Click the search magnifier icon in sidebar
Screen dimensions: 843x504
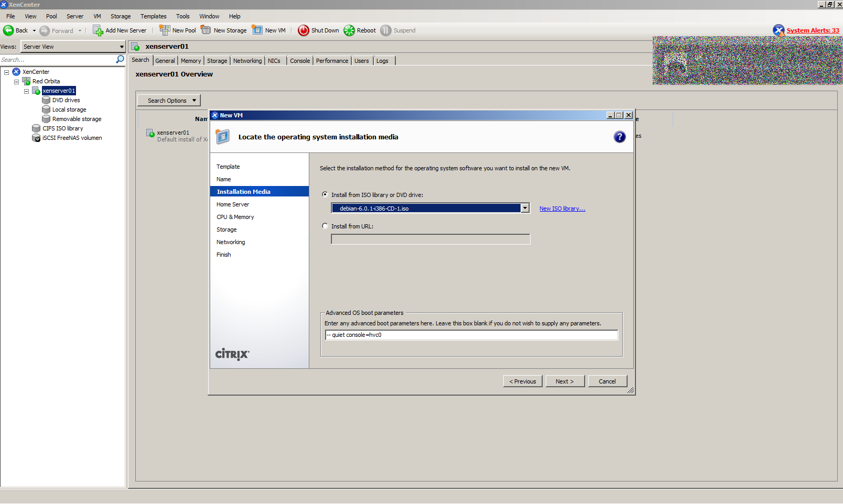pyautogui.click(x=120, y=60)
